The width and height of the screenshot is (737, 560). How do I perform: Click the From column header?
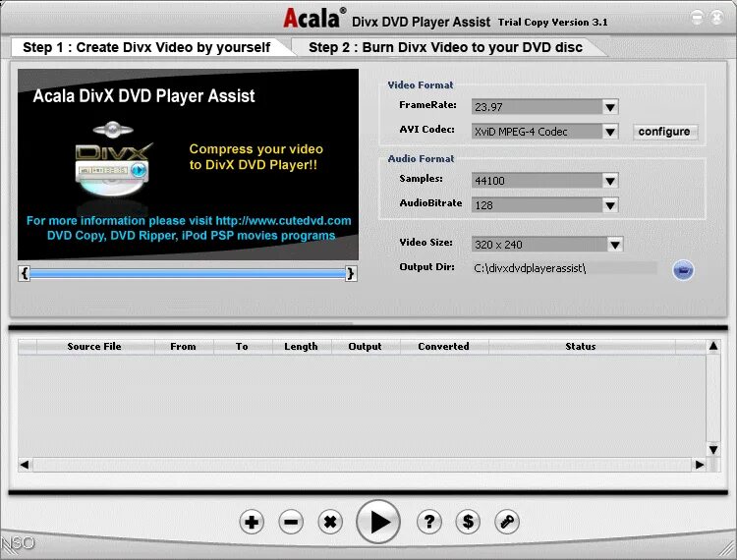point(184,347)
